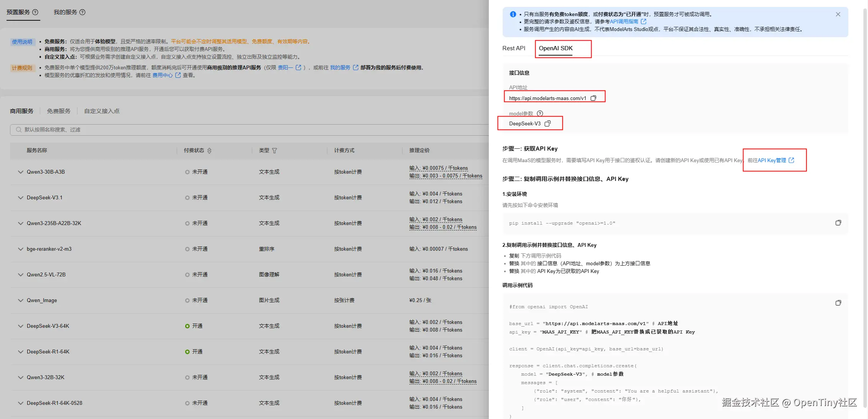The width and height of the screenshot is (868, 419).
Task: Click the service name search field
Action: tap(230, 130)
